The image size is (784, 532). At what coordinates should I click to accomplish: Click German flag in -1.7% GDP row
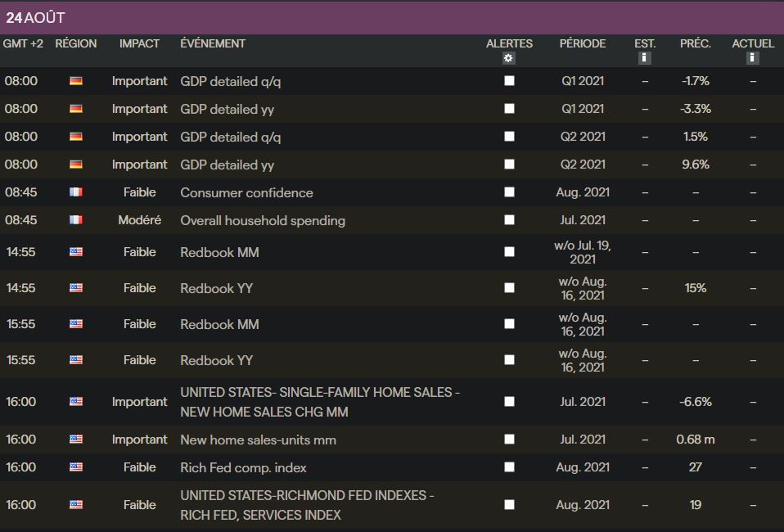[76, 81]
